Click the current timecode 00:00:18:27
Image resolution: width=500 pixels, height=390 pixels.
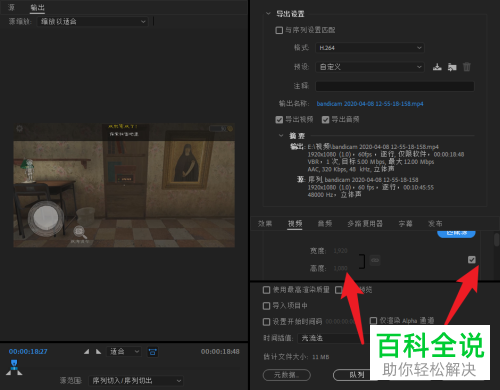[28, 352]
